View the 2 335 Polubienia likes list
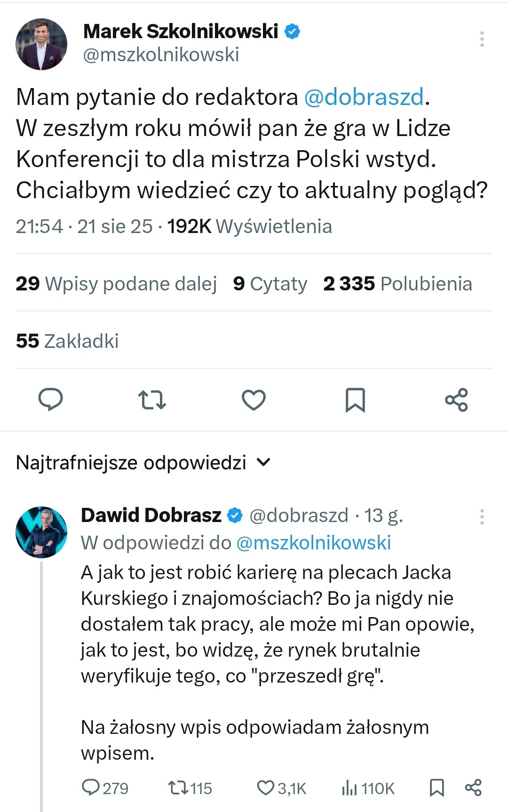The height and width of the screenshot is (812, 508). coord(397,284)
